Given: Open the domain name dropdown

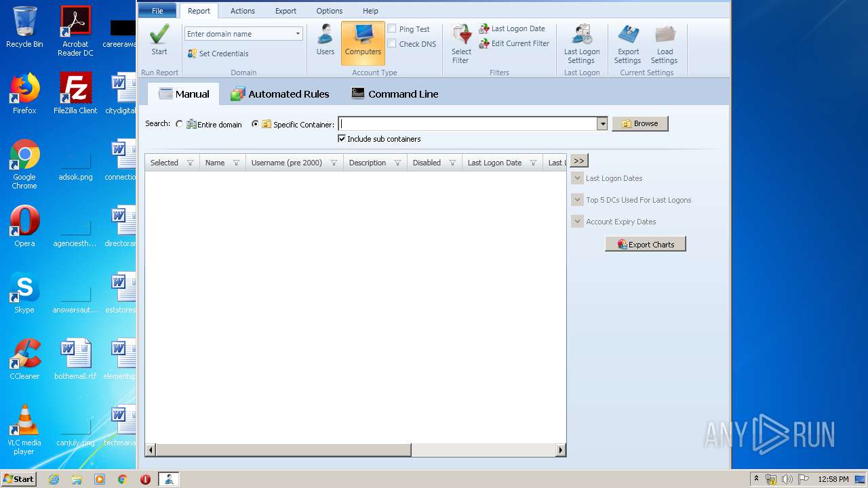Looking at the screenshot, I should (x=298, y=34).
